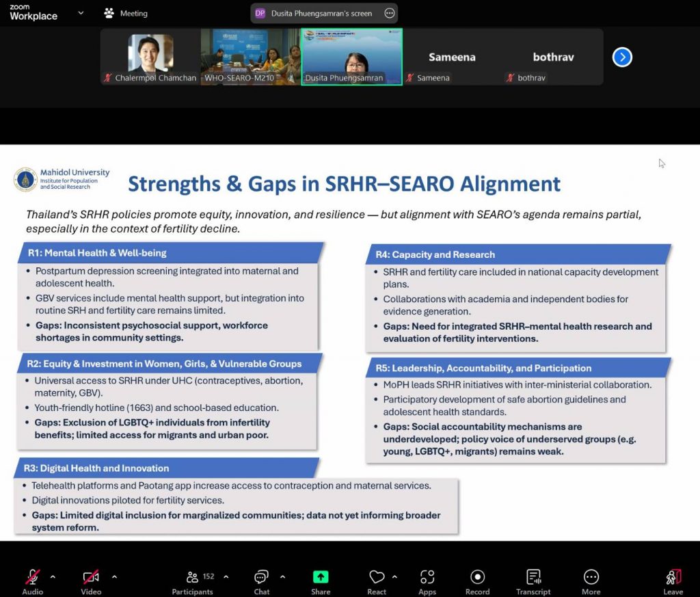Expand the Participants options arrow

tap(226, 576)
